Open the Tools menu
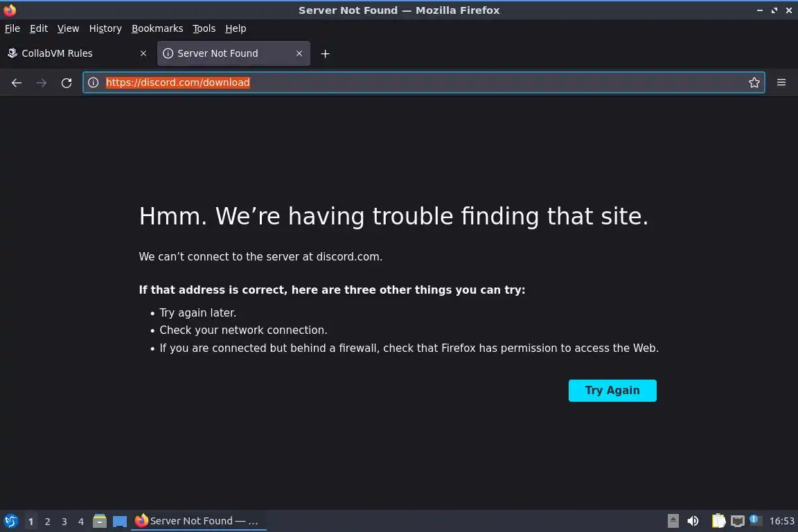This screenshot has width=798, height=532. (x=204, y=28)
